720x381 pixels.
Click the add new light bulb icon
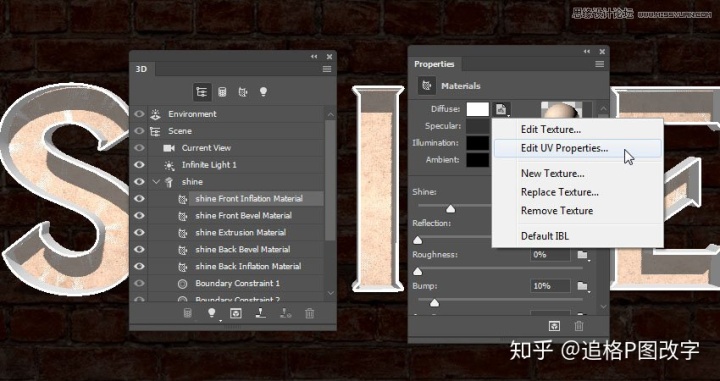pyautogui.click(x=212, y=313)
